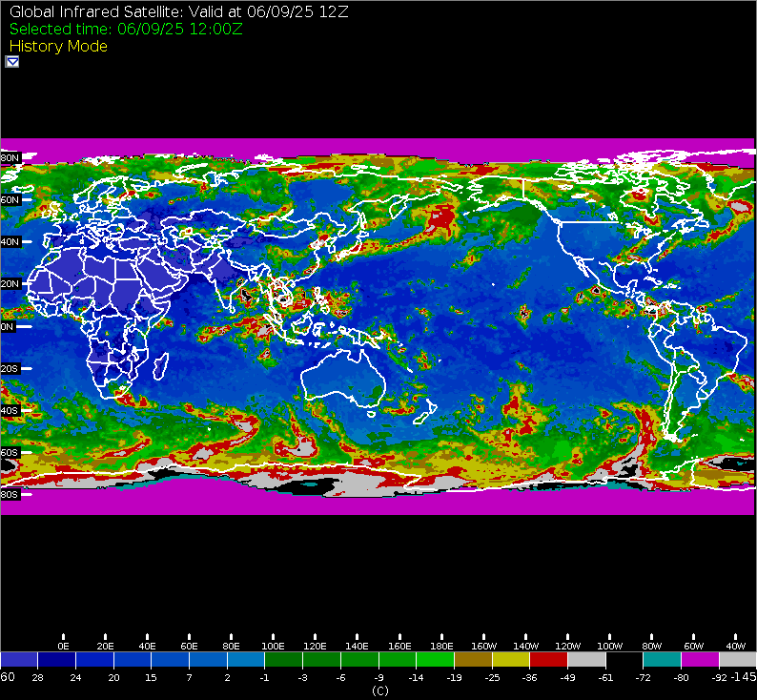Click the 20N latitude label
Screen dimensions: 757x700
(x=10, y=284)
